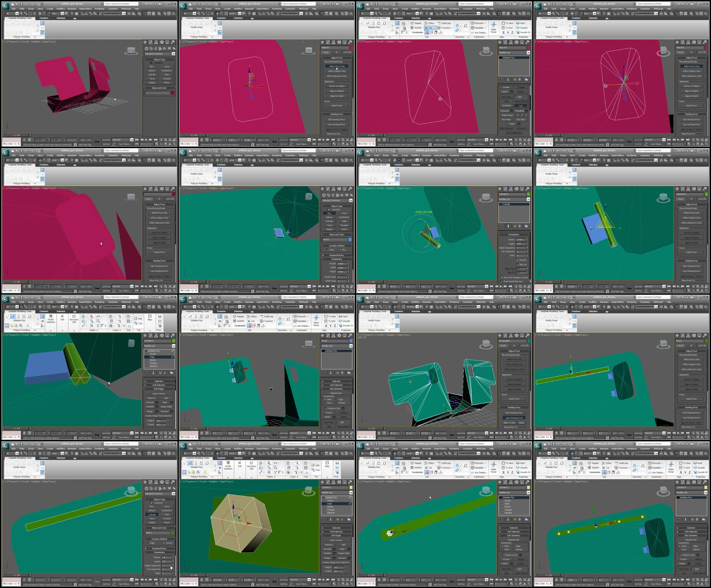Toggle Generate Mapping Coords in rotate-gizmo frame

pyautogui.click(x=502, y=277)
